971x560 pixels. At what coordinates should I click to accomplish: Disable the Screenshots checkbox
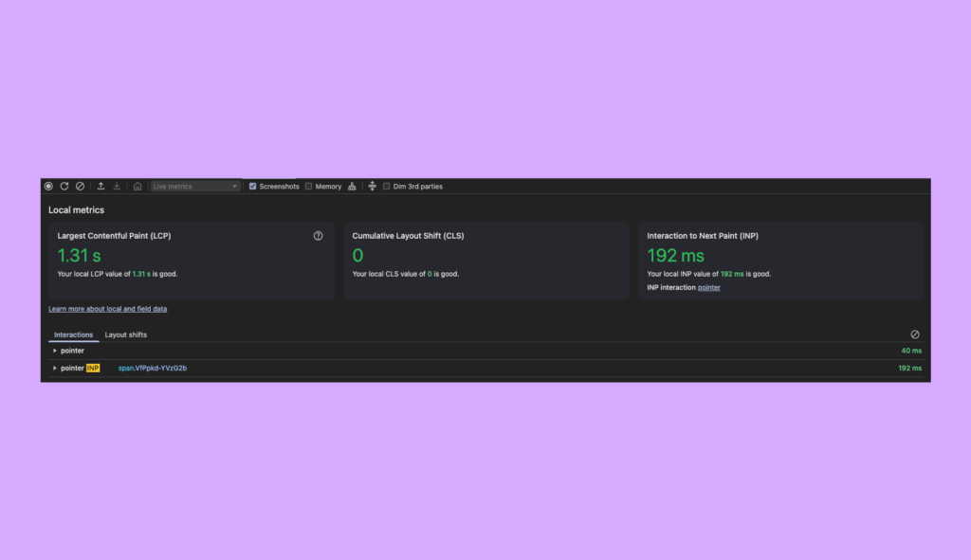click(253, 186)
